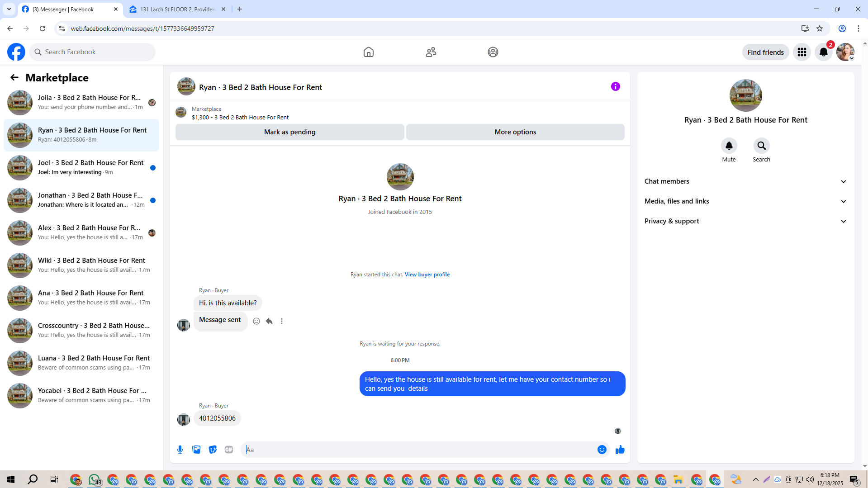
Task: Open the $1,300 listing link
Action: coord(240,118)
